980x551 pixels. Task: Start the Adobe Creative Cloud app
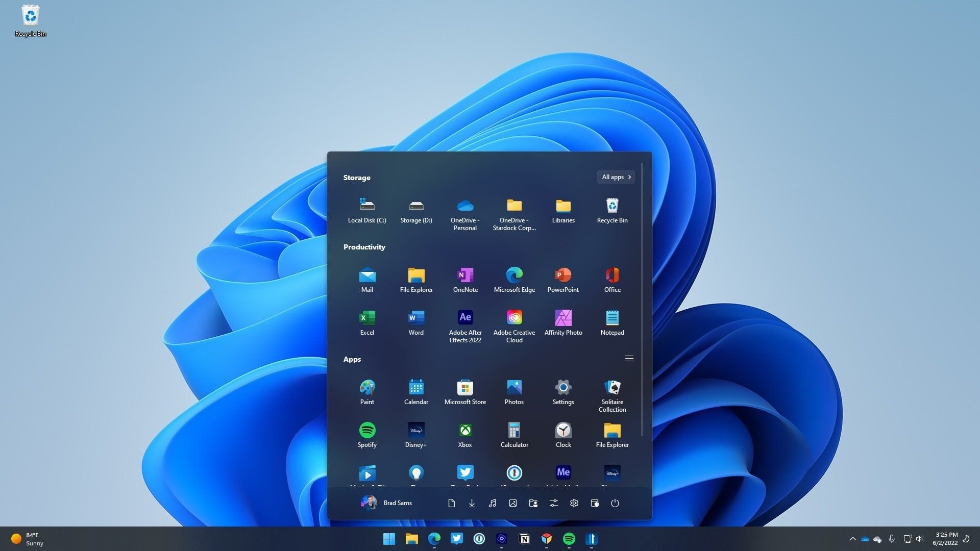coord(514,317)
